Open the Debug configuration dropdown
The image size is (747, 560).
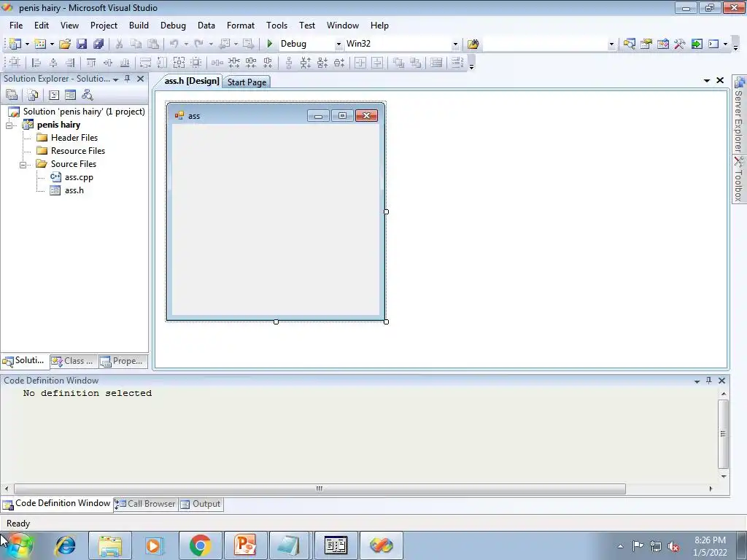338,44
